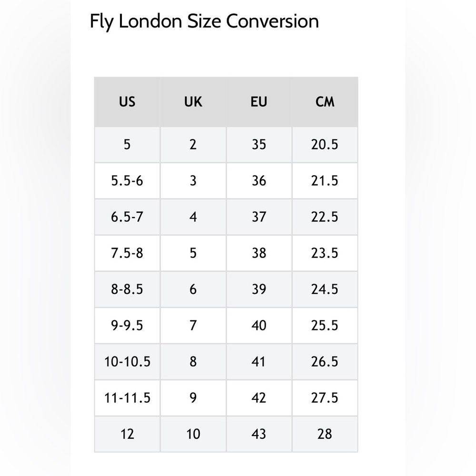
Task: Click the EU size 40 cell
Action: click(x=259, y=326)
